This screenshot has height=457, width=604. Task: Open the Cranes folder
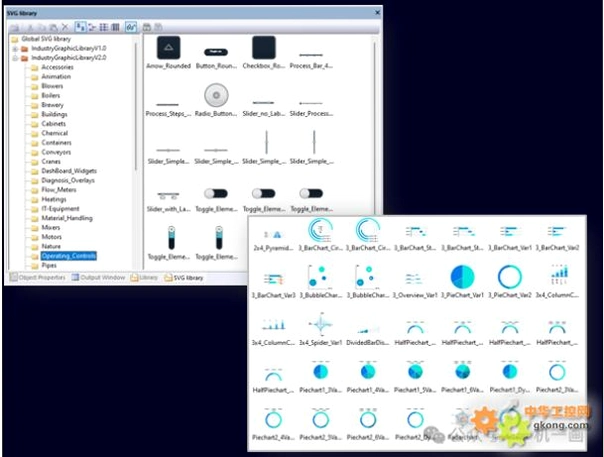click(x=51, y=161)
